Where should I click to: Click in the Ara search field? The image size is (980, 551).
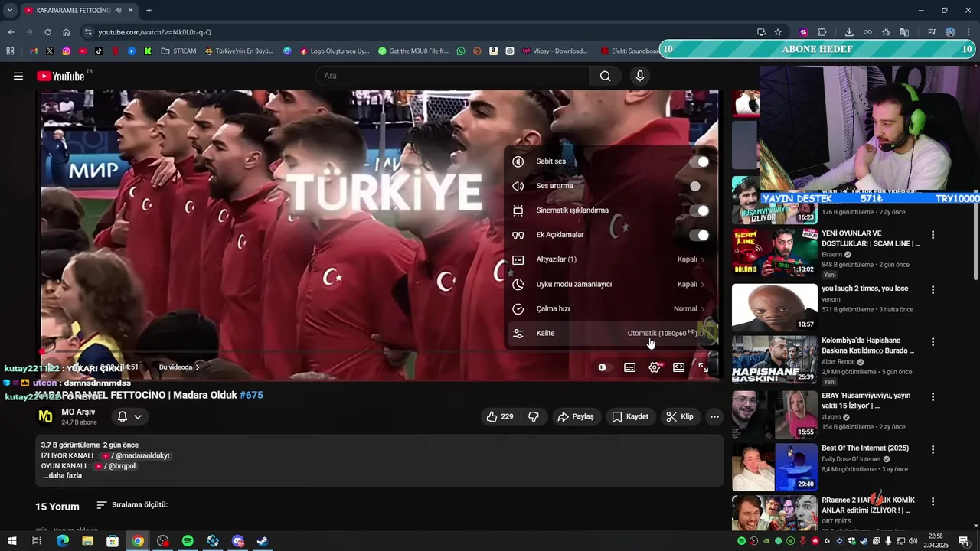coord(452,76)
